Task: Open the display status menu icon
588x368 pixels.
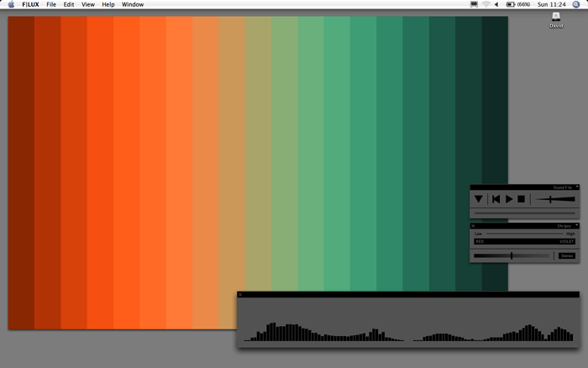Action: coord(474,4)
